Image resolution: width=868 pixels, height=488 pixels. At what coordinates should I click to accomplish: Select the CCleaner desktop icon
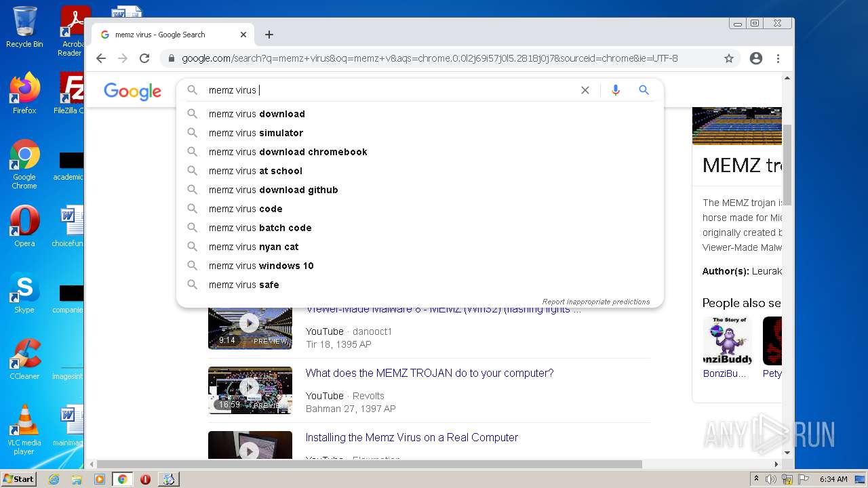(x=24, y=359)
